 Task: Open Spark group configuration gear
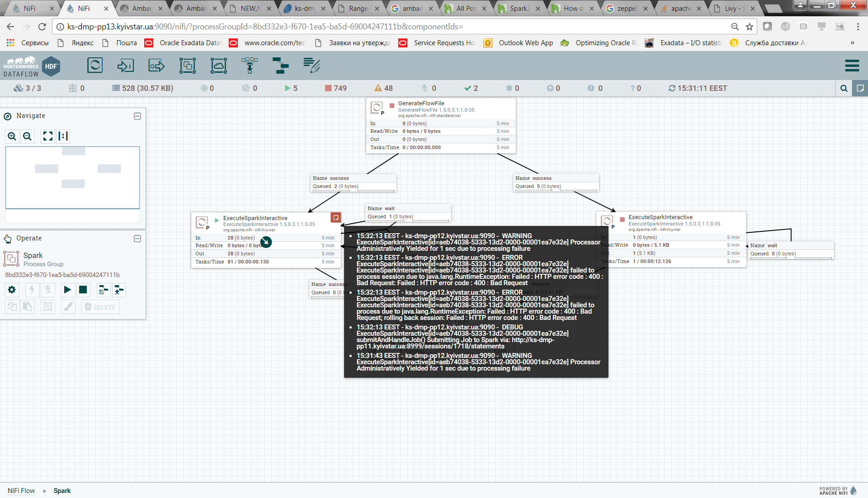point(12,290)
